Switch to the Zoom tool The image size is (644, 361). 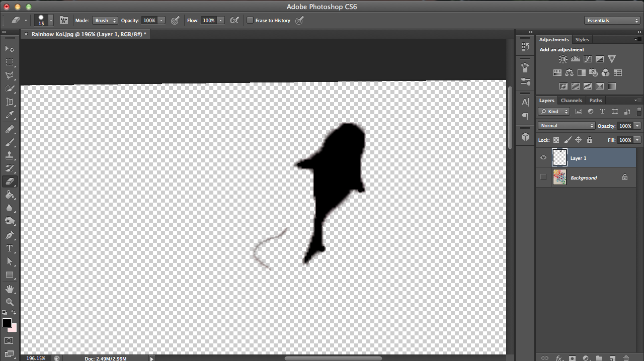[x=10, y=302]
